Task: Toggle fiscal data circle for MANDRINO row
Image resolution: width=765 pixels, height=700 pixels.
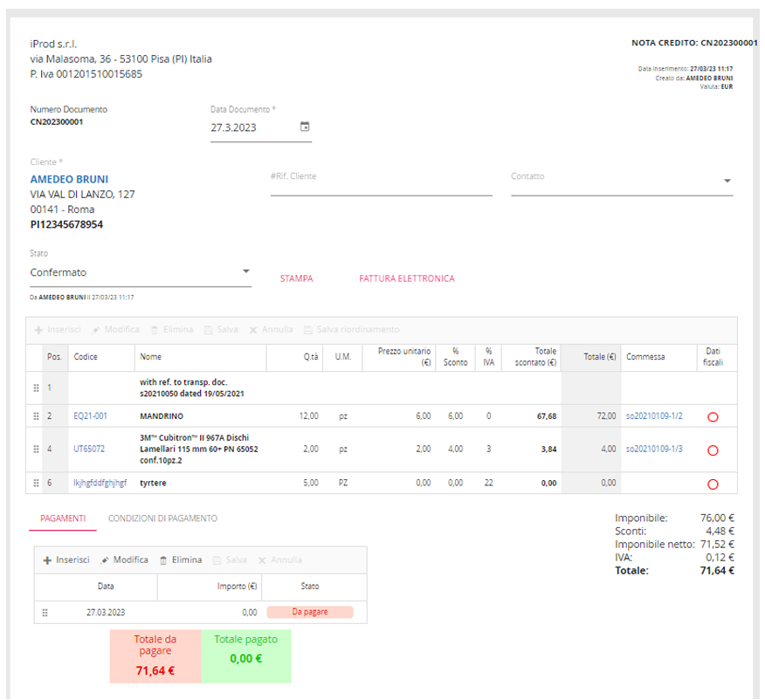Action: (712, 417)
